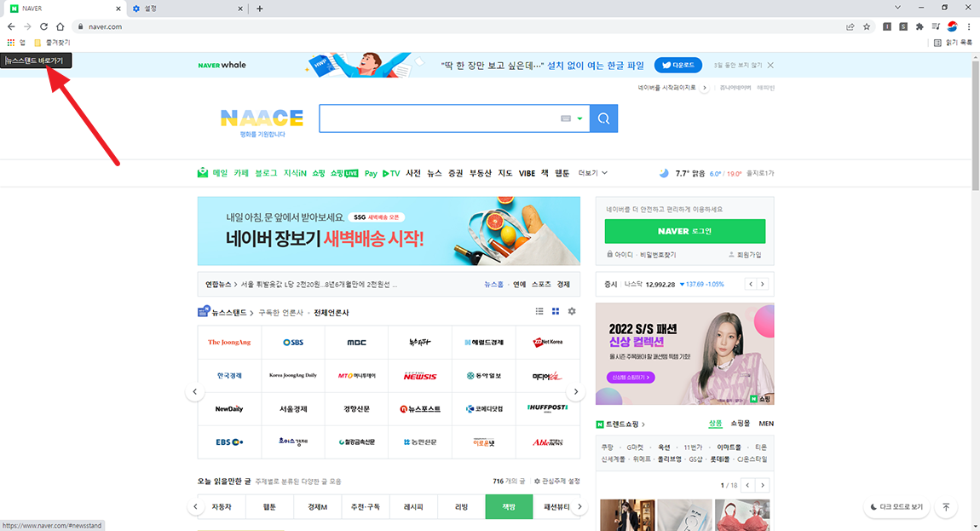The height and width of the screenshot is (531, 980).
Task: Select the 구독한 언론사 tab
Action: point(280,312)
